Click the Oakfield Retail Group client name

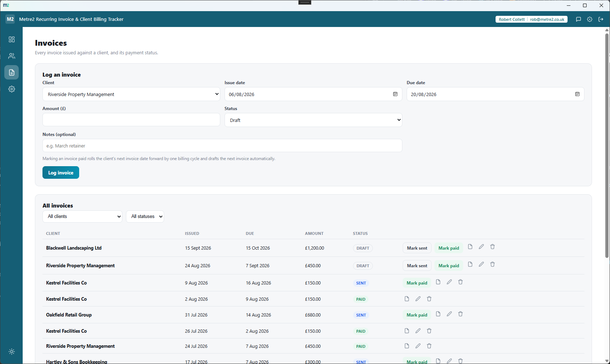[69, 315]
